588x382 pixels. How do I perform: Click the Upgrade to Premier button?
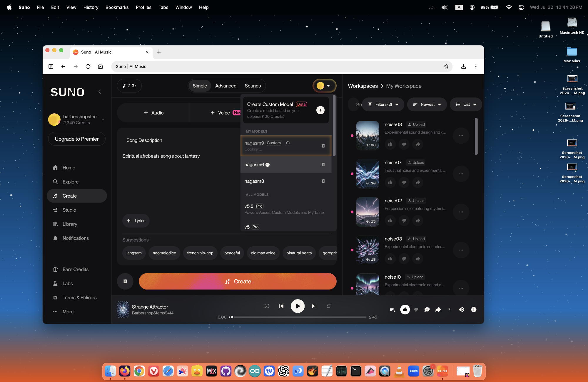(x=77, y=139)
